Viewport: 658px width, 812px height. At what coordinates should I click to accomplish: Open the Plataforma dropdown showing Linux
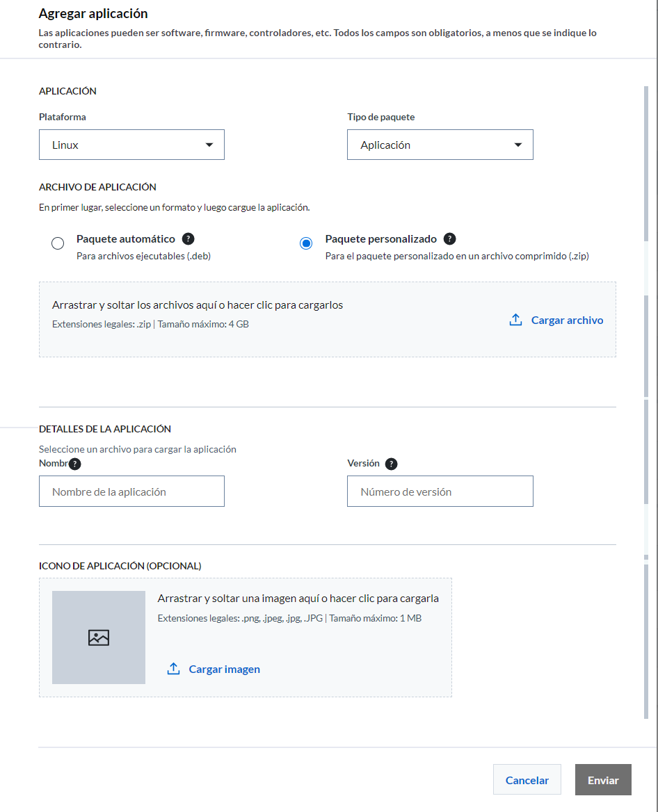pyautogui.click(x=131, y=145)
